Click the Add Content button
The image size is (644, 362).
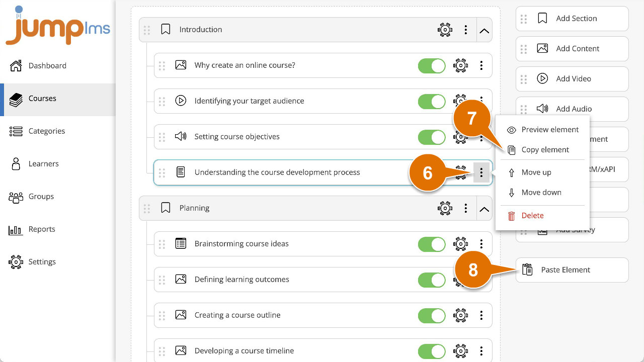click(x=572, y=49)
